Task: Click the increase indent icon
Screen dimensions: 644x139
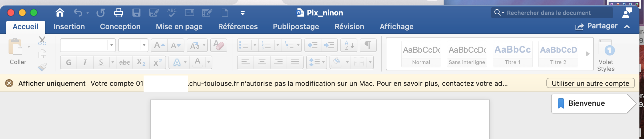Action: (329, 45)
